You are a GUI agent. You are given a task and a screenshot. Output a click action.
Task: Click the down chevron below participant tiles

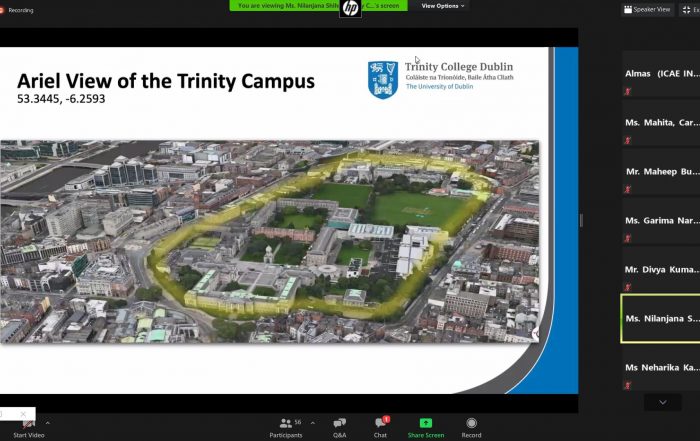point(663,402)
